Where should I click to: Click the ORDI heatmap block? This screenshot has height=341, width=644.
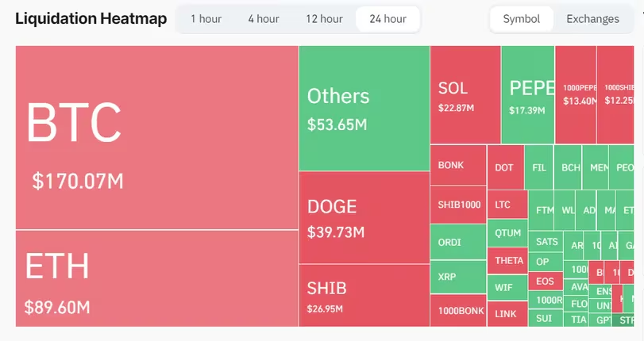coord(457,242)
